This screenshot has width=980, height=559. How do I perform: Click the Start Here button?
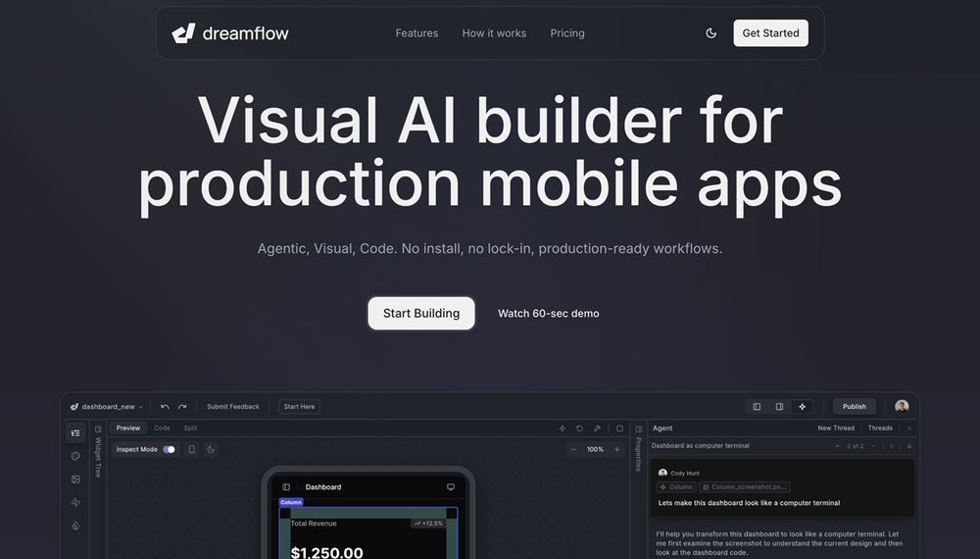pyautogui.click(x=299, y=406)
